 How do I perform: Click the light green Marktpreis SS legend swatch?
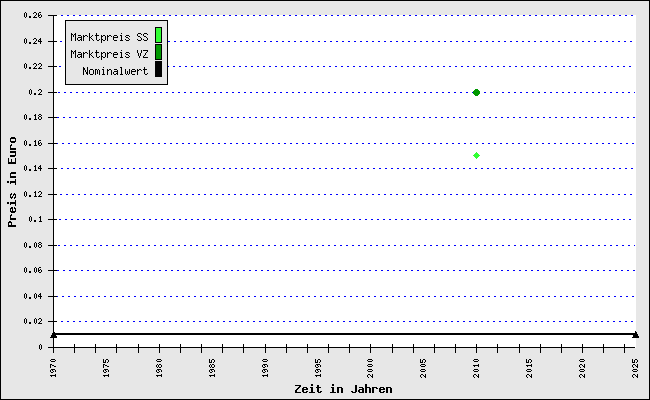(x=158, y=36)
